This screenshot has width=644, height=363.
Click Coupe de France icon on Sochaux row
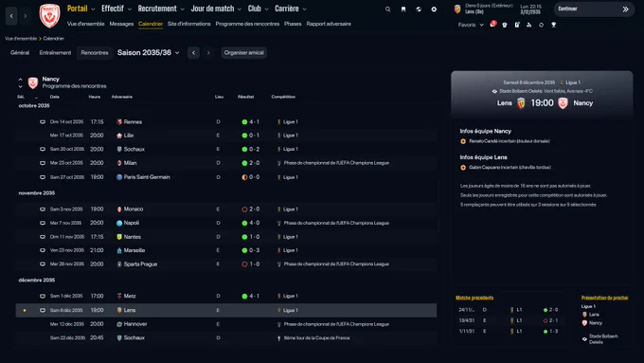coord(278,338)
